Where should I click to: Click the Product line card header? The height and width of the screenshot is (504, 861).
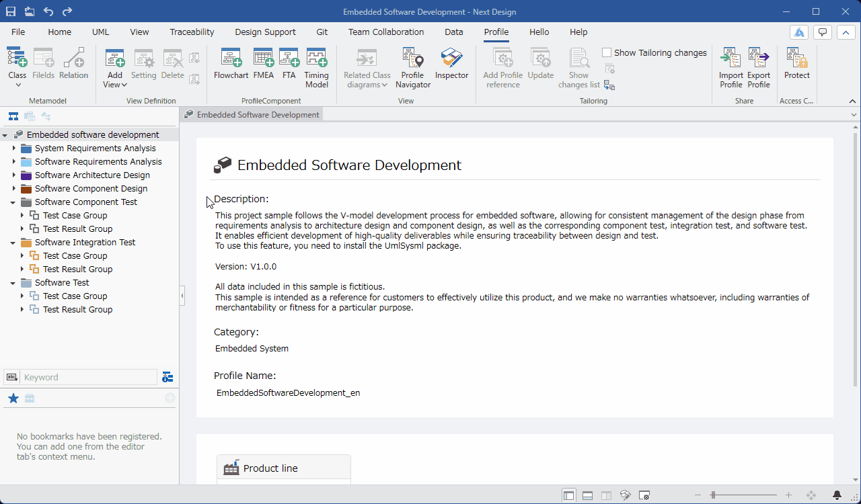pos(284,468)
